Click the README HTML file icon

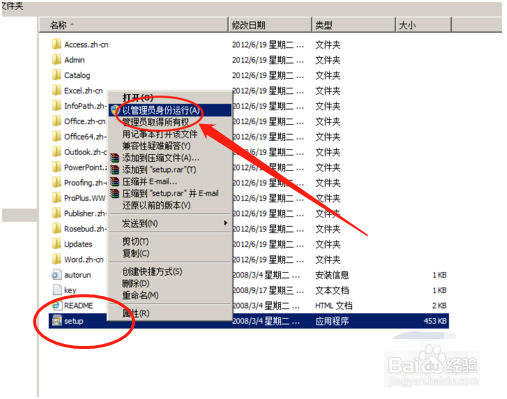pos(57,305)
